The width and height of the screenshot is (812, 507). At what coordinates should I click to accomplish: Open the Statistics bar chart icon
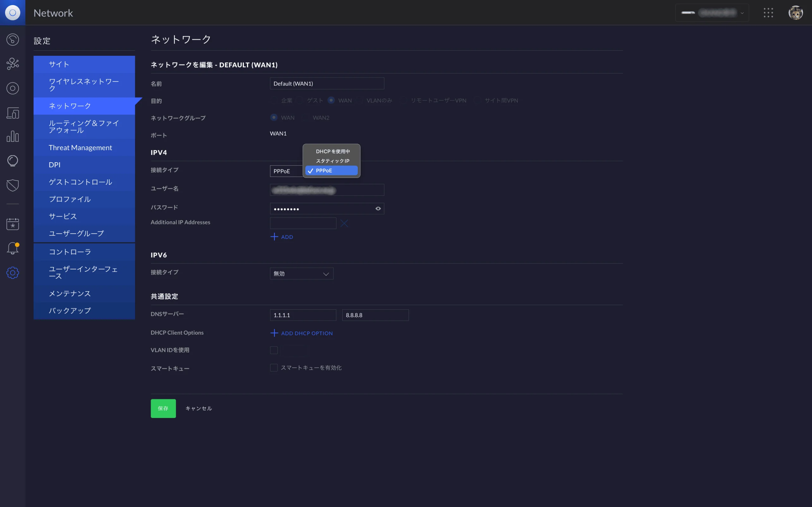pos(13,137)
